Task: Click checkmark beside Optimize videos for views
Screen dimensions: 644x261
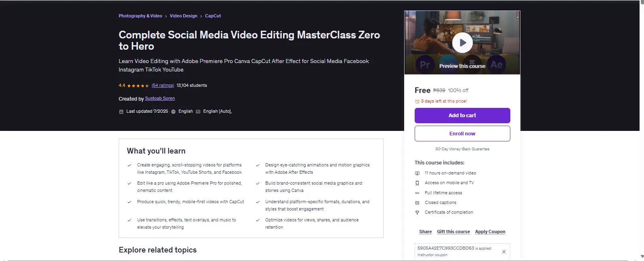Action: [x=258, y=220]
